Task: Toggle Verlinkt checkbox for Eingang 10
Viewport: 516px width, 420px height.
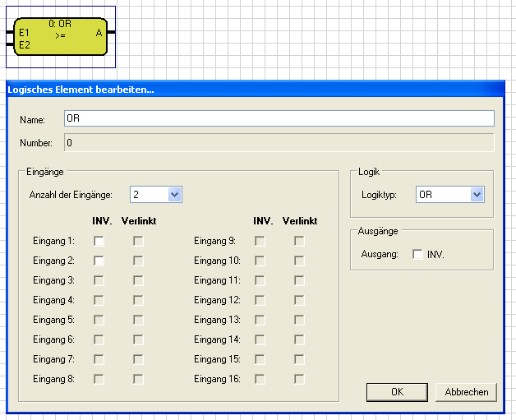Action: click(299, 261)
